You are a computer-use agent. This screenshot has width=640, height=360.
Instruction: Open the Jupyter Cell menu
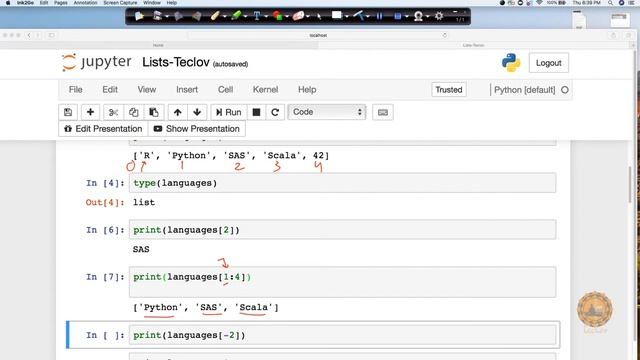pyautogui.click(x=225, y=89)
